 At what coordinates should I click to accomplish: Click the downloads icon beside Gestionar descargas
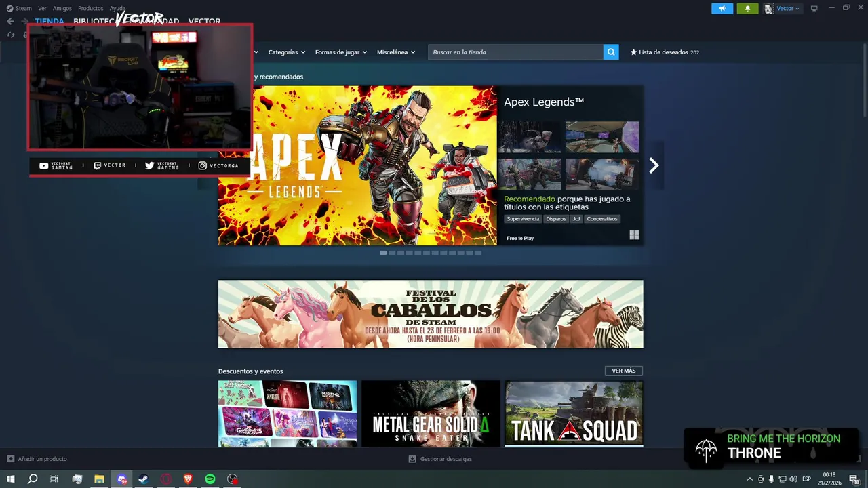click(412, 459)
